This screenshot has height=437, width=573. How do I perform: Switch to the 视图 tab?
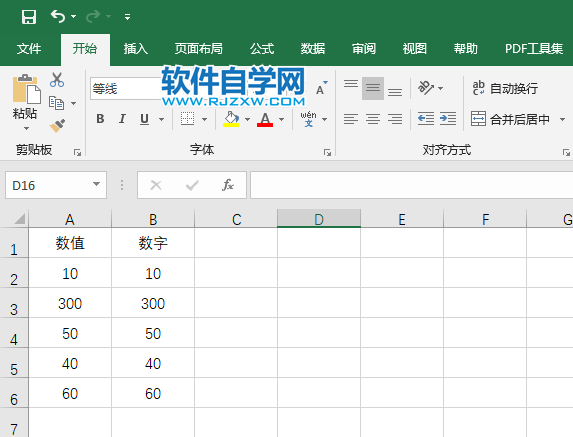(415, 49)
